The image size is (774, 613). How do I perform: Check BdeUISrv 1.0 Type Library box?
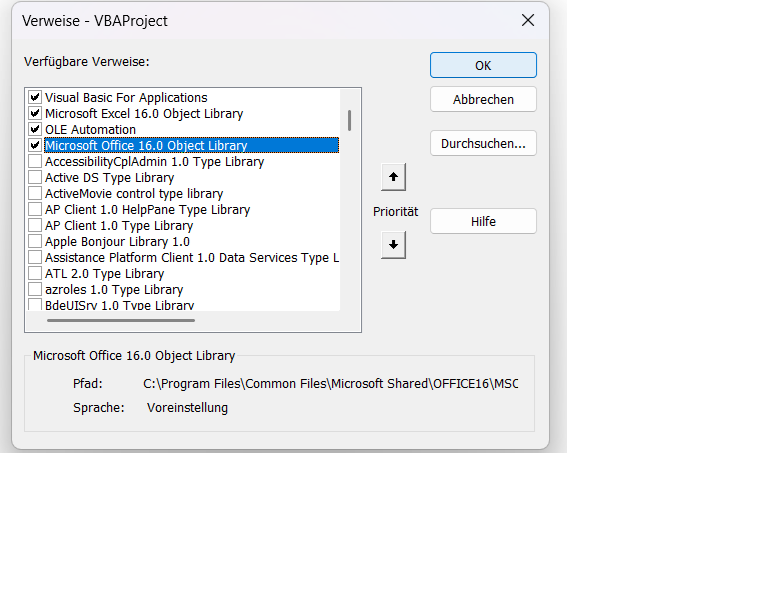35,305
